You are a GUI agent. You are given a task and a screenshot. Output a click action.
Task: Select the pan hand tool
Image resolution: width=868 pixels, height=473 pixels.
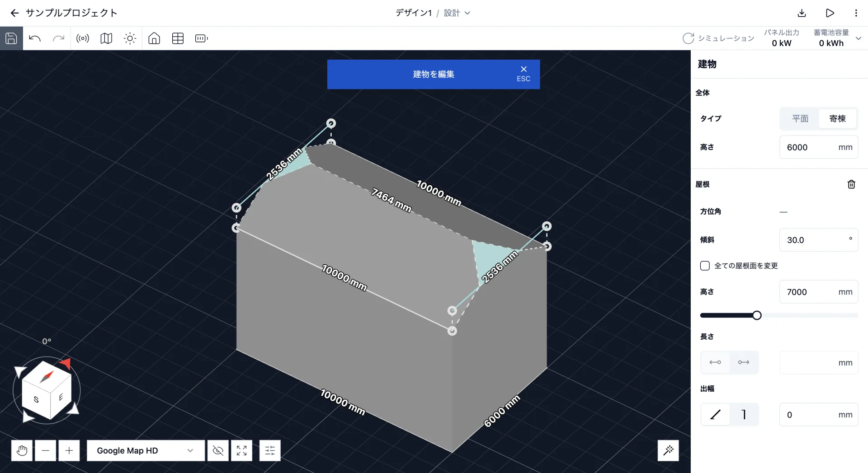coord(22,450)
